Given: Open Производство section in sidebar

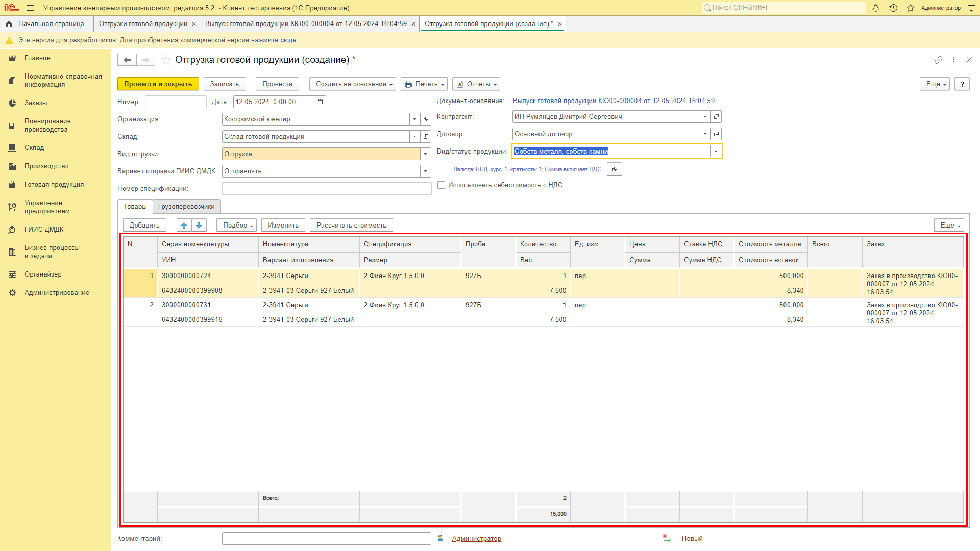Looking at the screenshot, I should pyautogui.click(x=46, y=166).
